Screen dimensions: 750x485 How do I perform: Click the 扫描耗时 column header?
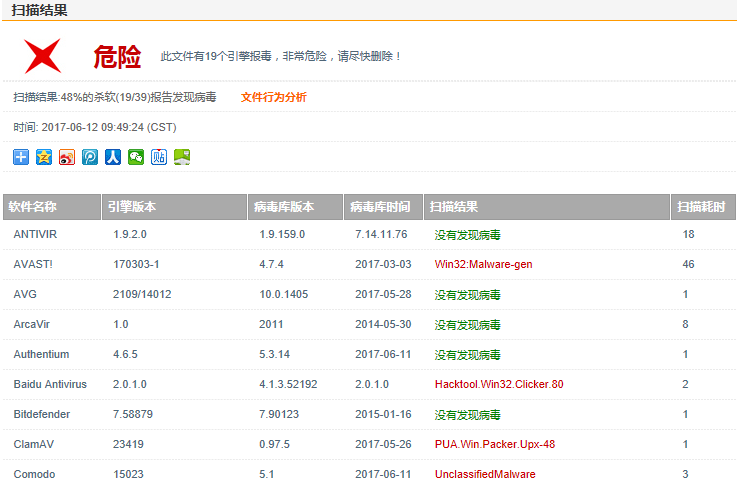coord(703,207)
